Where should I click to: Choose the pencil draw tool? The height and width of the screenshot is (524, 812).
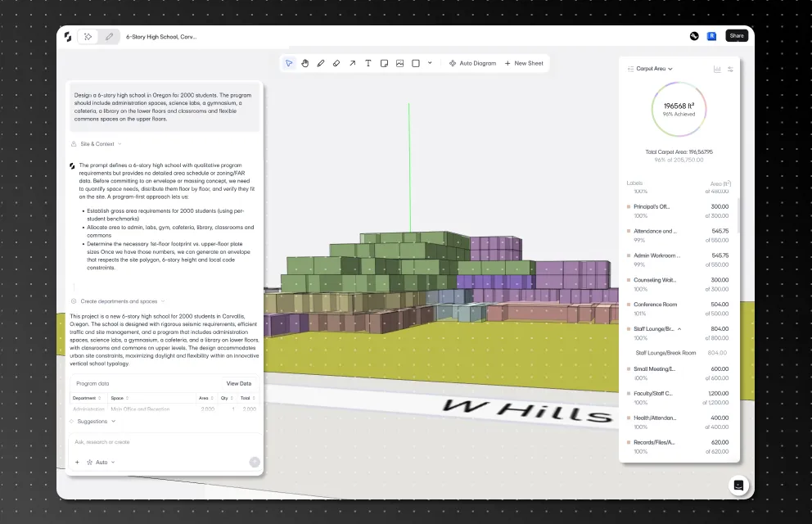(x=321, y=63)
